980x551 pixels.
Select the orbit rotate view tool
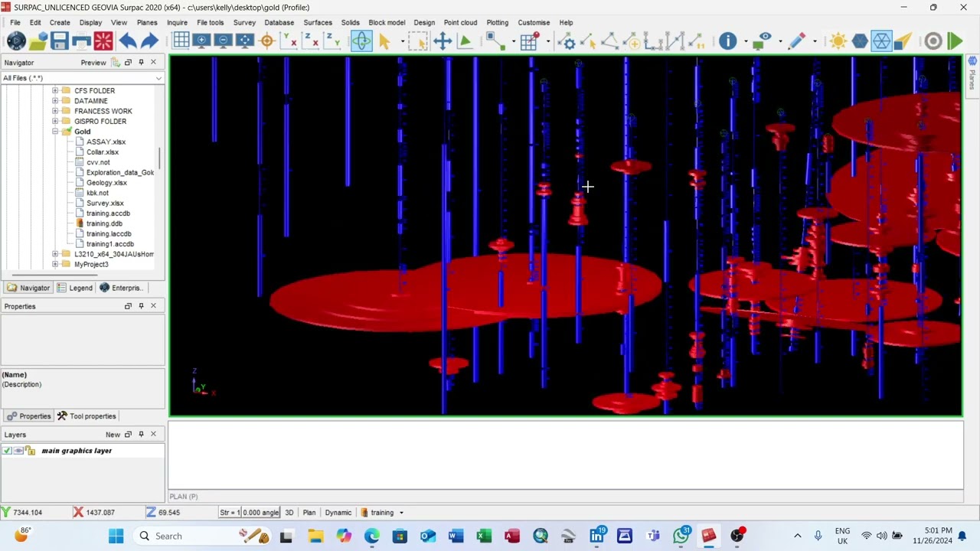point(361,41)
